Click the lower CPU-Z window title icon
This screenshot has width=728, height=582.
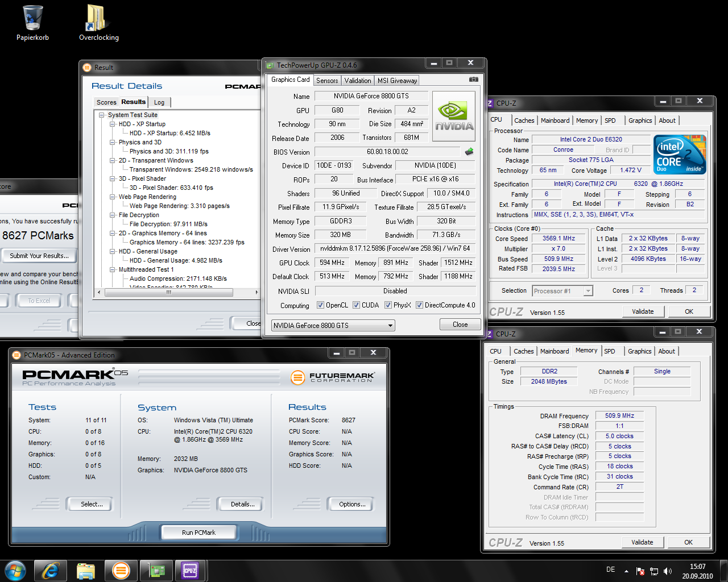(x=489, y=334)
